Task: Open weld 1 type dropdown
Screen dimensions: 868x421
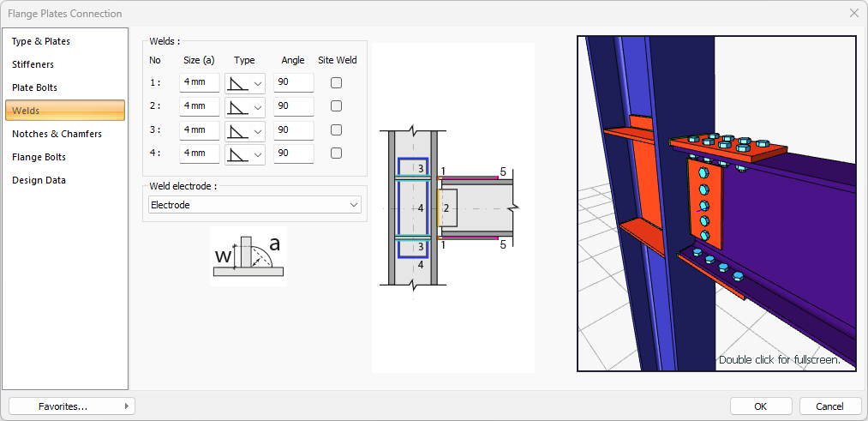Action: tap(245, 83)
